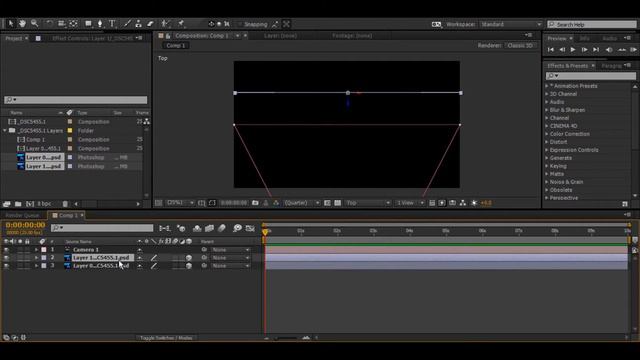Image resolution: width=640 pixels, height=360 pixels.
Task: Select the Pan Behind anchor point tool
Action: click(73, 24)
